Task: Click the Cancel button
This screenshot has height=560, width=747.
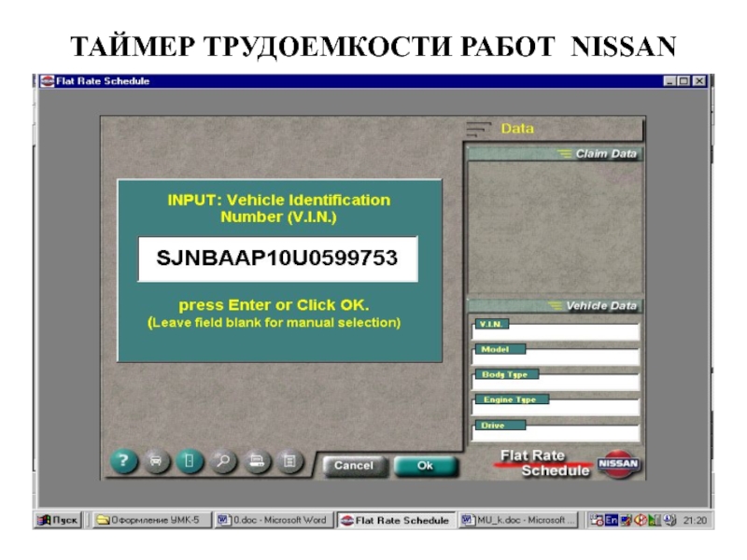Action: coord(355,466)
